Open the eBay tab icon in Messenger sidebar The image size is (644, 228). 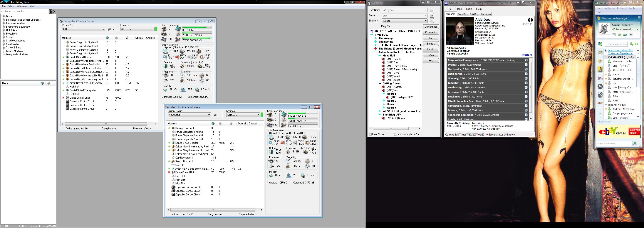600,103
